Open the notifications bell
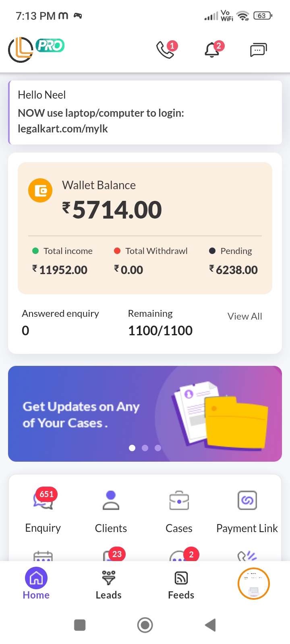The image size is (290, 644). [x=212, y=50]
